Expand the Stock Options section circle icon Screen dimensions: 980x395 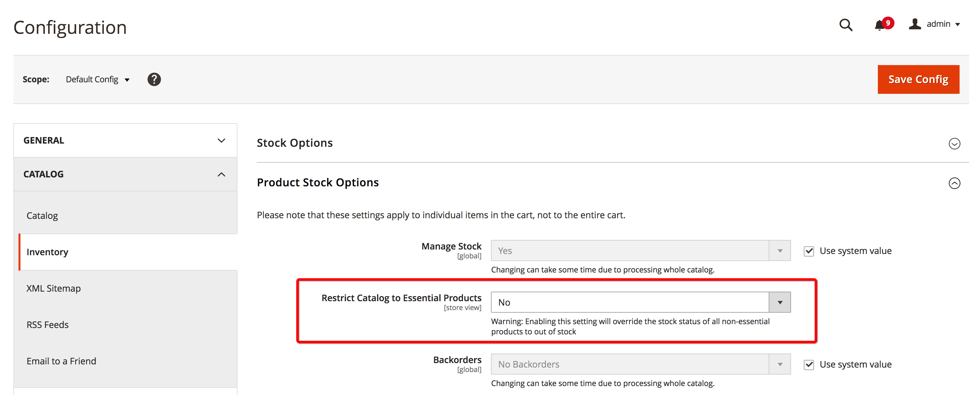point(954,144)
